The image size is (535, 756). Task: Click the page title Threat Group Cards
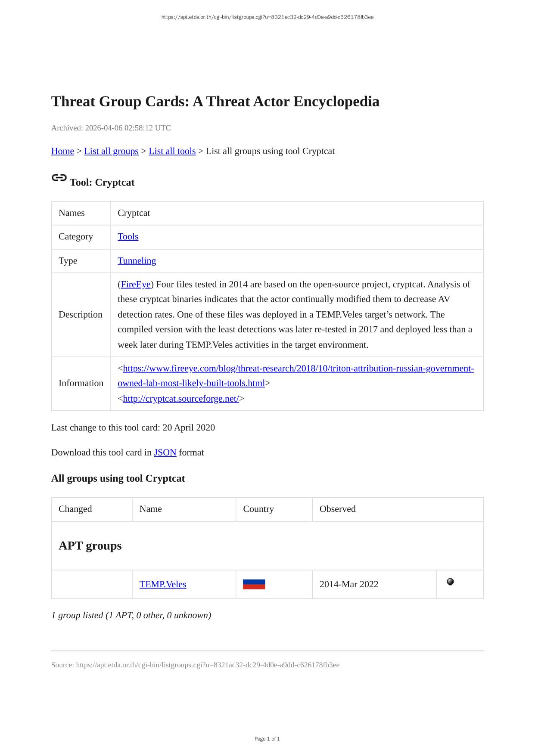[215, 102]
